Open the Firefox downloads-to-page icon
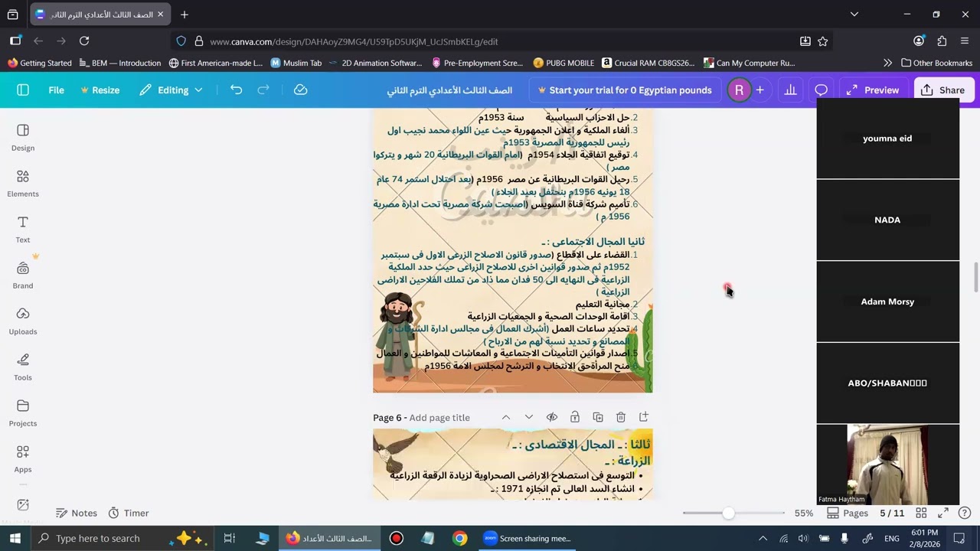The width and height of the screenshot is (980, 551). coord(805,41)
